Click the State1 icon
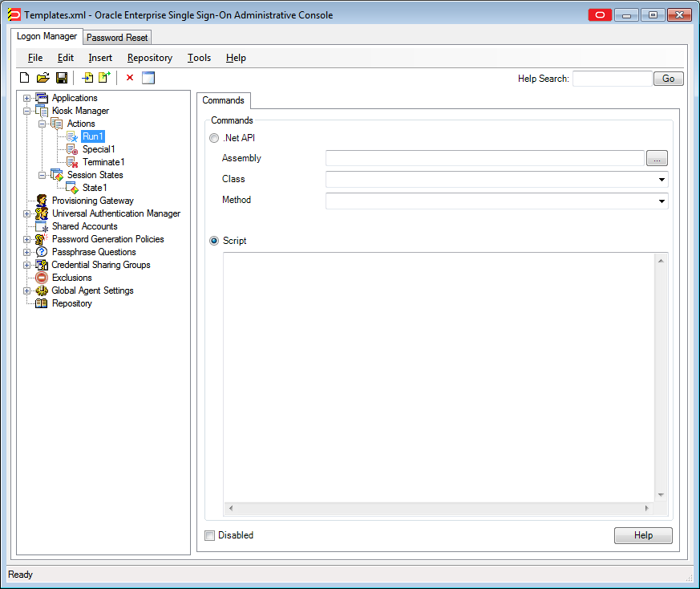Viewport: 700px width, 589px height. pyautogui.click(x=72, y=188)
